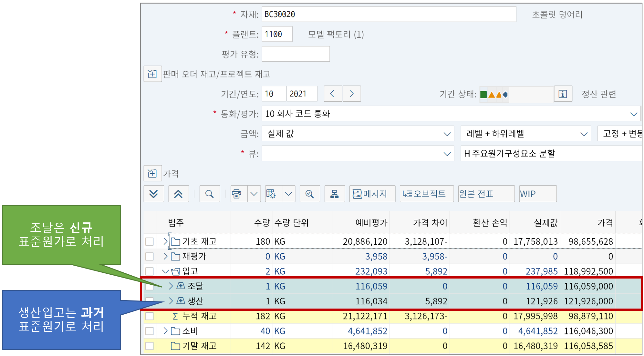Click the detail zoom checkmark magnifier icon
The image size is (644, 356).
coord(310,194)
